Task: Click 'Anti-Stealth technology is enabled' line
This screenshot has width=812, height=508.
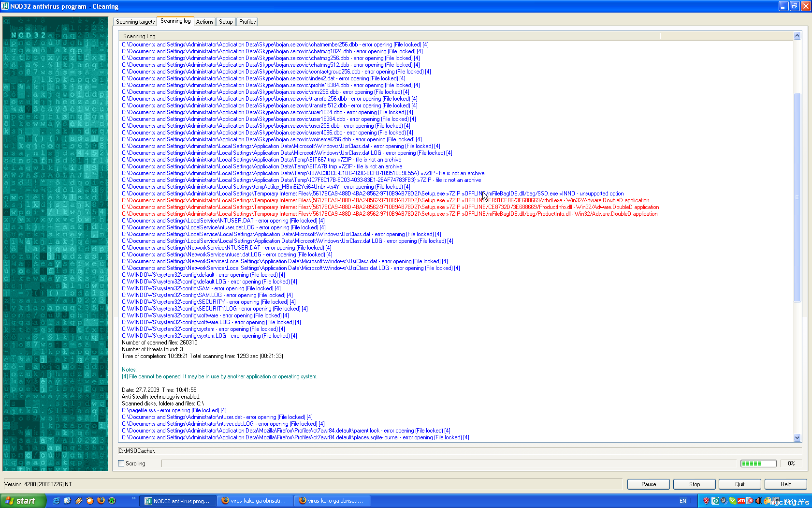Action: click(161, 397)
